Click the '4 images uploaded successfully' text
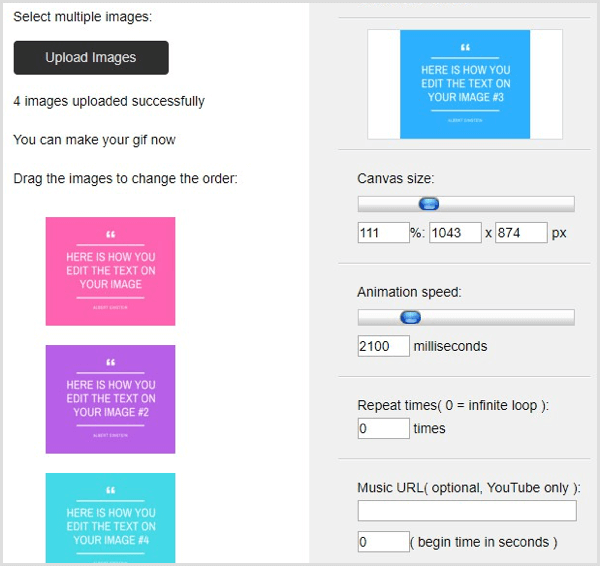Viewport: 600px width, 566px height. point(109,101)
